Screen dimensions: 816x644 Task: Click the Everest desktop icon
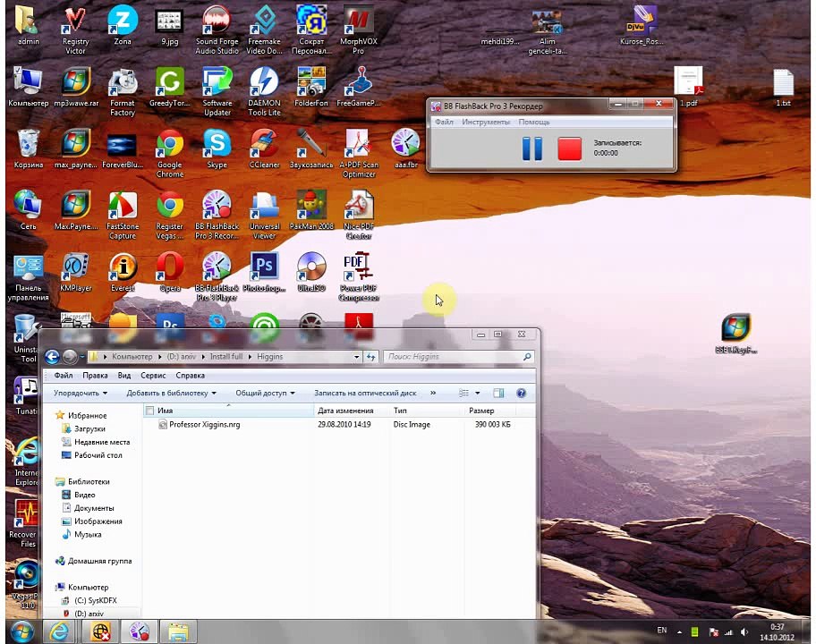(123, 272)
